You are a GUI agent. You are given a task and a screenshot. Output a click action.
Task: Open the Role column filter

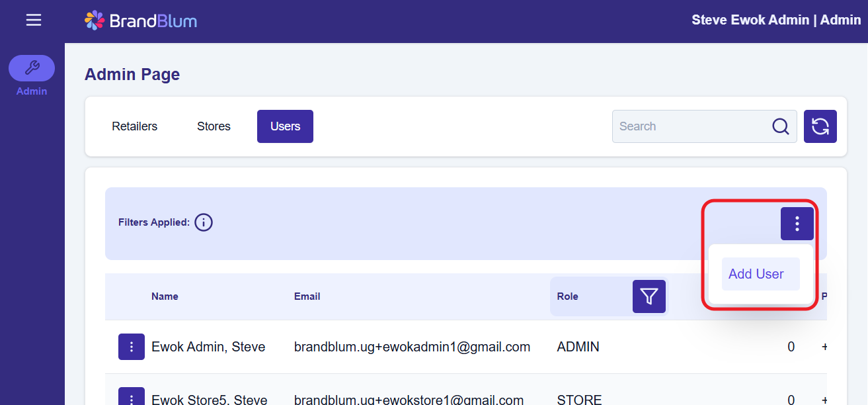click(x=649, y=296)
